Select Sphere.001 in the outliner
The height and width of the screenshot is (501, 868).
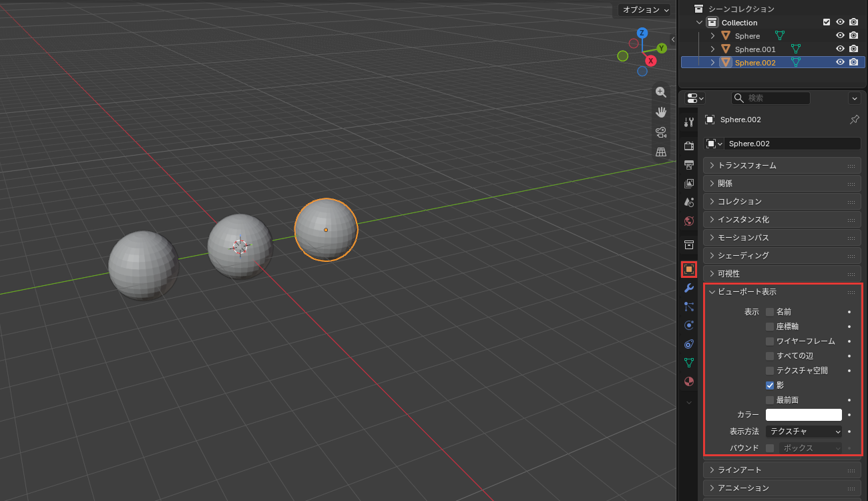[755, 49]
